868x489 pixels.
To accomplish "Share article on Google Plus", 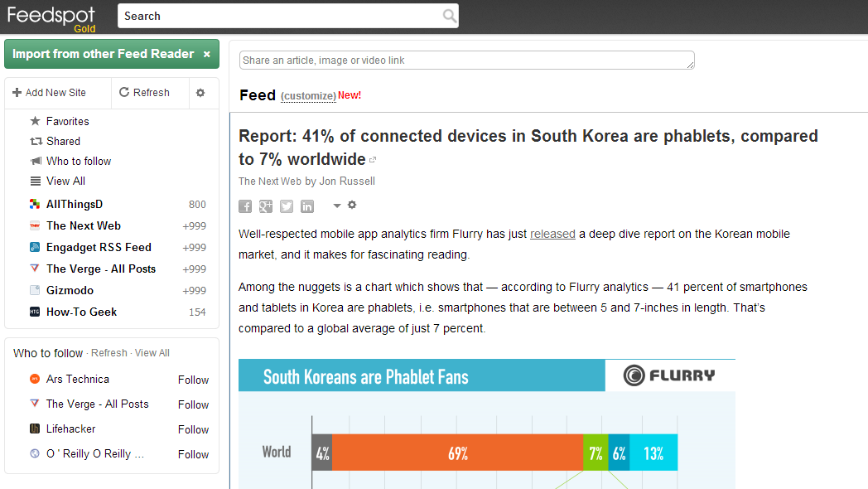I will click(265, 206).
